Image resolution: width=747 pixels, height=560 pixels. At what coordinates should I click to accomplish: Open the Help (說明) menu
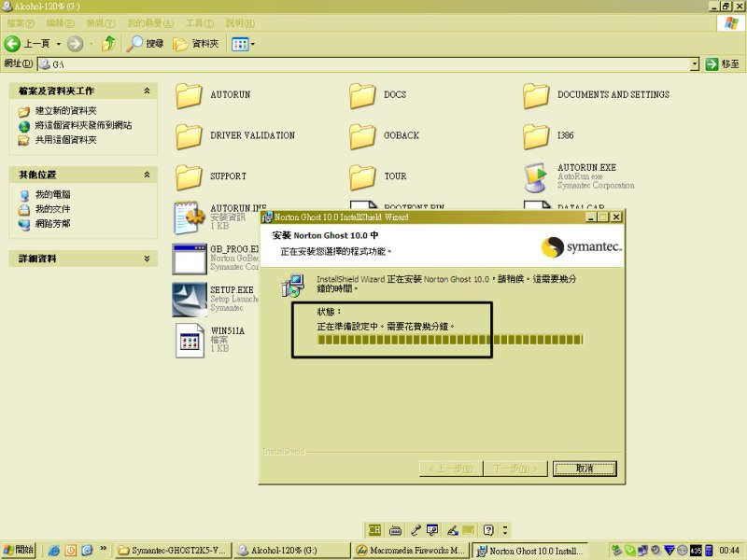240,22
